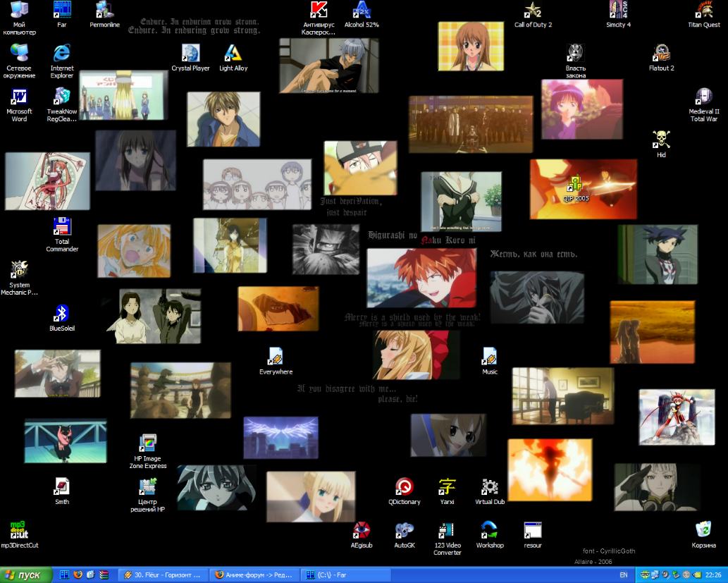
Task: Launch TweakNow RegCleaner icon
Action: (62, 105)
